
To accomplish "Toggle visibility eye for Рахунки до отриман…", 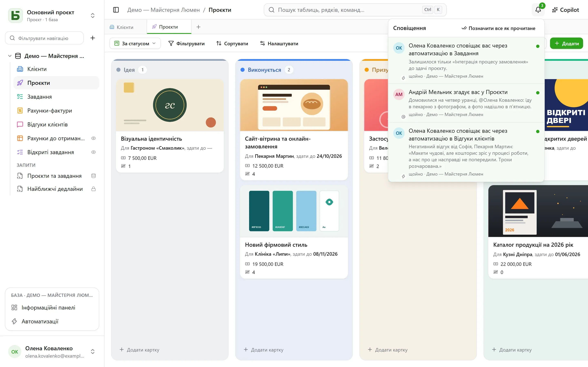I will (93, 138).
